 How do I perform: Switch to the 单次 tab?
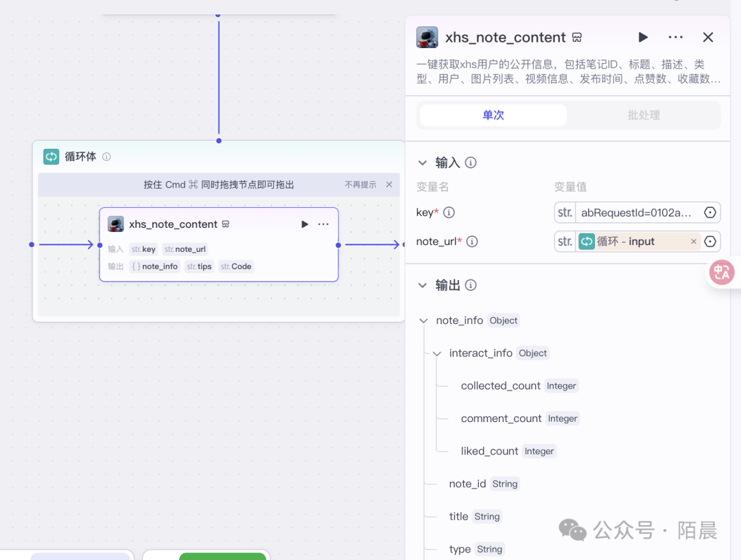pyautogui.click(x=493, y=115)
